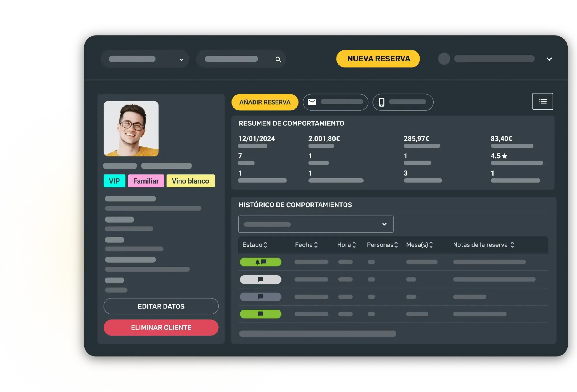Image resolution: width=577 pixels, height=392 pixels.
Task: Sort table by Estado column
Action: (255, 245)
